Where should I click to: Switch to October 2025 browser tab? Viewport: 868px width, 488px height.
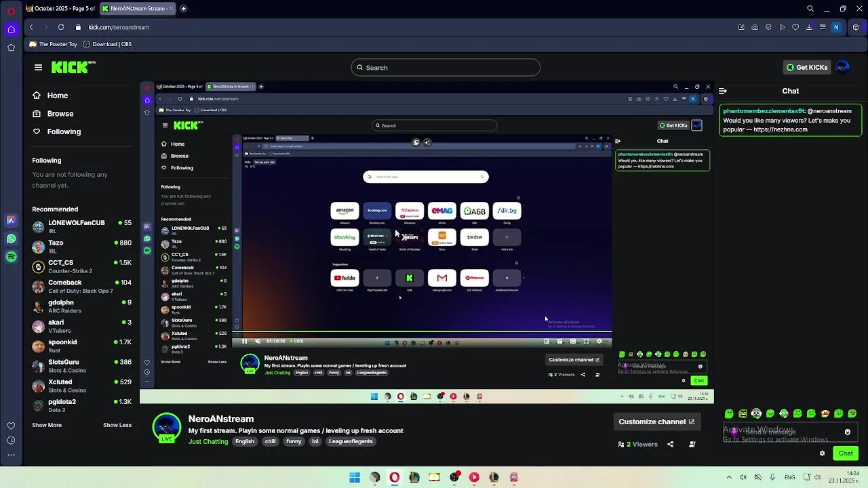pos(61,9)
